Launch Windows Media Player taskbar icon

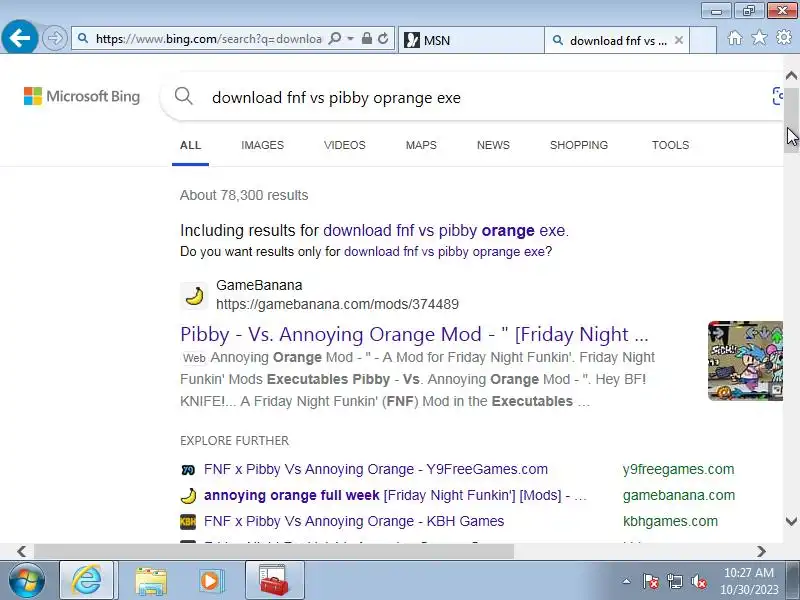click(210, 581)
